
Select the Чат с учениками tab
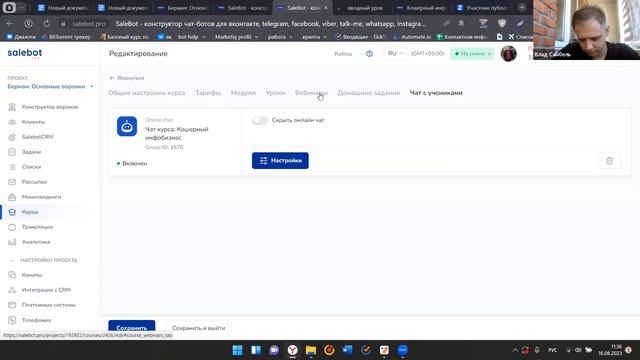(x=436, y=93)
